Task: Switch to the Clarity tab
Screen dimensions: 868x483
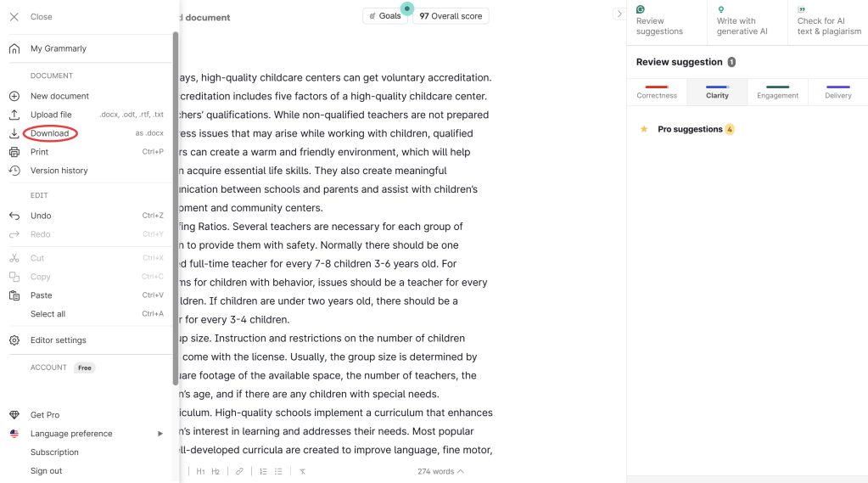Action: pyautogui.click(x=717, y=92)
